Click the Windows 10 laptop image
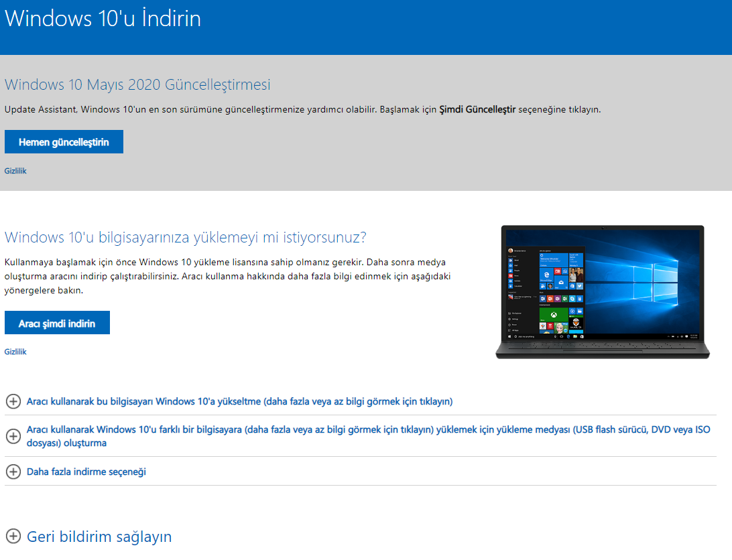 [x=603, y=292]
